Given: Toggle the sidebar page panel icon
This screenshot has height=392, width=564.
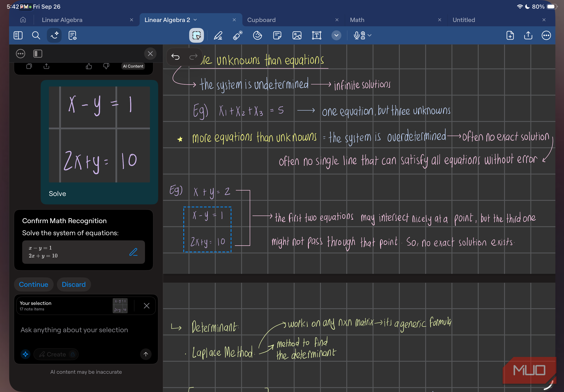Looking at the screenshot, I should pyautogui.click(x=18, y=35).
